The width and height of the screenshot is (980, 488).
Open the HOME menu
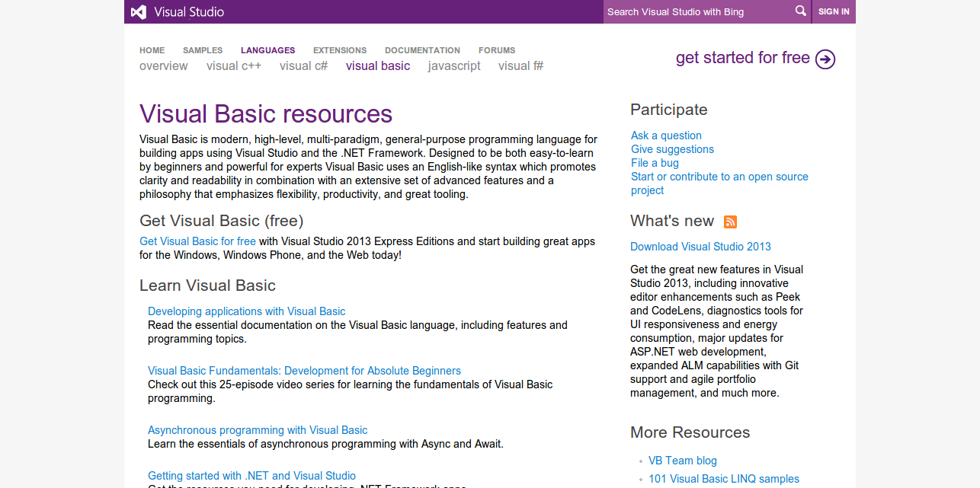pyautogui.click(x=152, y=50)
